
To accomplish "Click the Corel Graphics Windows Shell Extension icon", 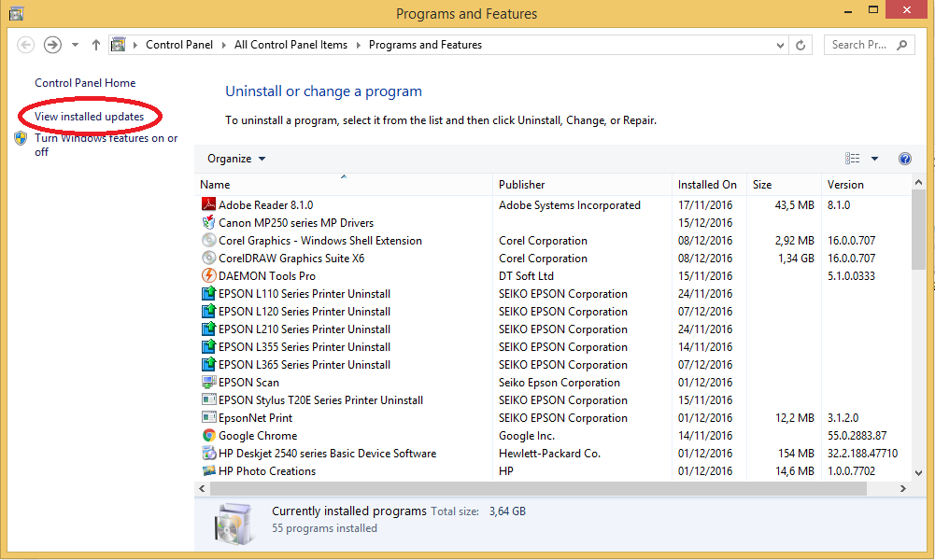I will coord(208,240).
